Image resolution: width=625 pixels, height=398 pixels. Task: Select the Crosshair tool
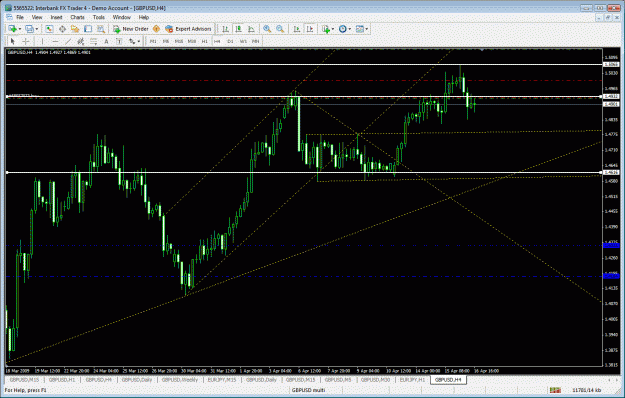(x=26, y=41)
